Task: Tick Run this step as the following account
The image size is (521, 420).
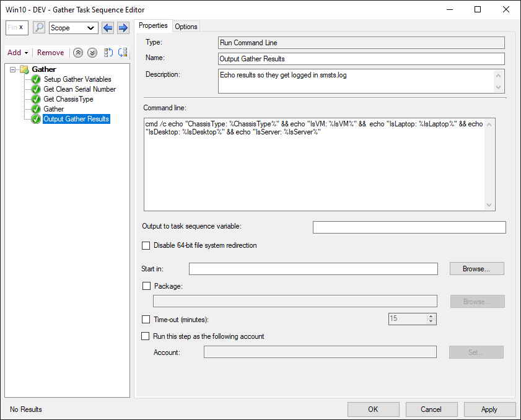Action: tap(145, 336)
